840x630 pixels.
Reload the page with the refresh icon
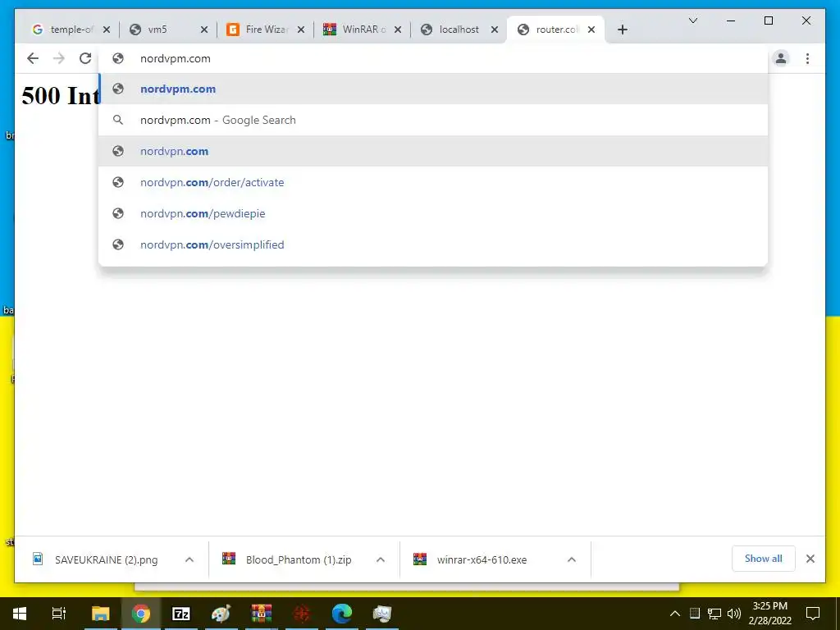pos(85,58)
